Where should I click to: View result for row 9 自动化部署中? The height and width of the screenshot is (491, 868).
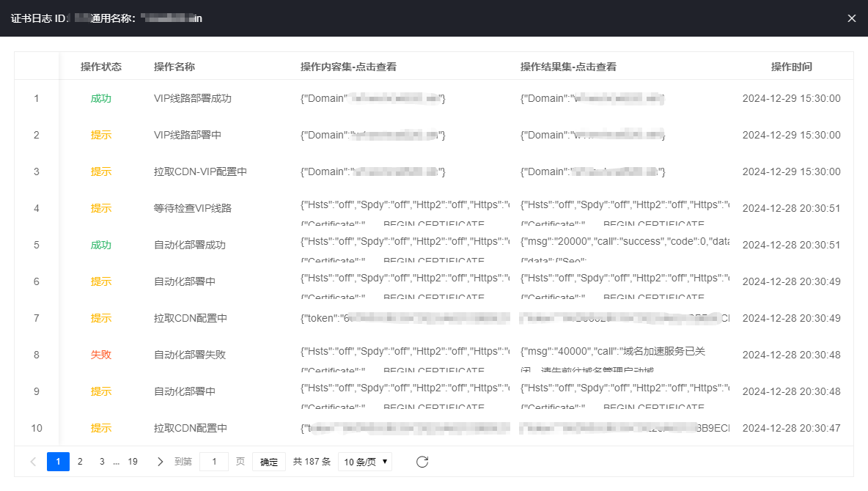tap(625, 395)
